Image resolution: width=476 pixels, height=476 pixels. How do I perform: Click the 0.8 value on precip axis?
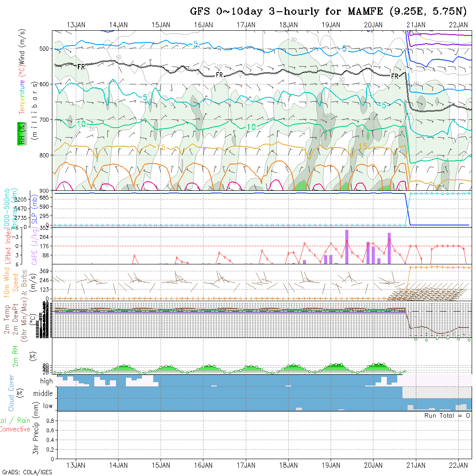[50, 421]
